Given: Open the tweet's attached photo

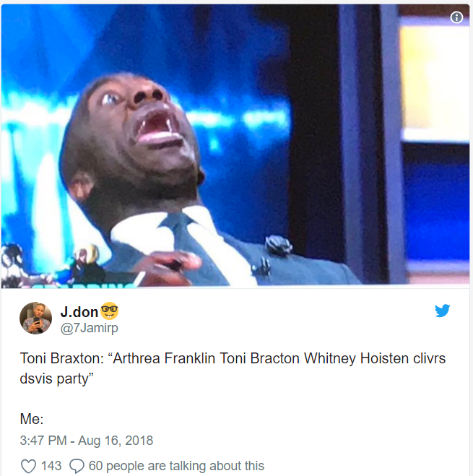Looking at the screenshot, I should click(235, 146).
